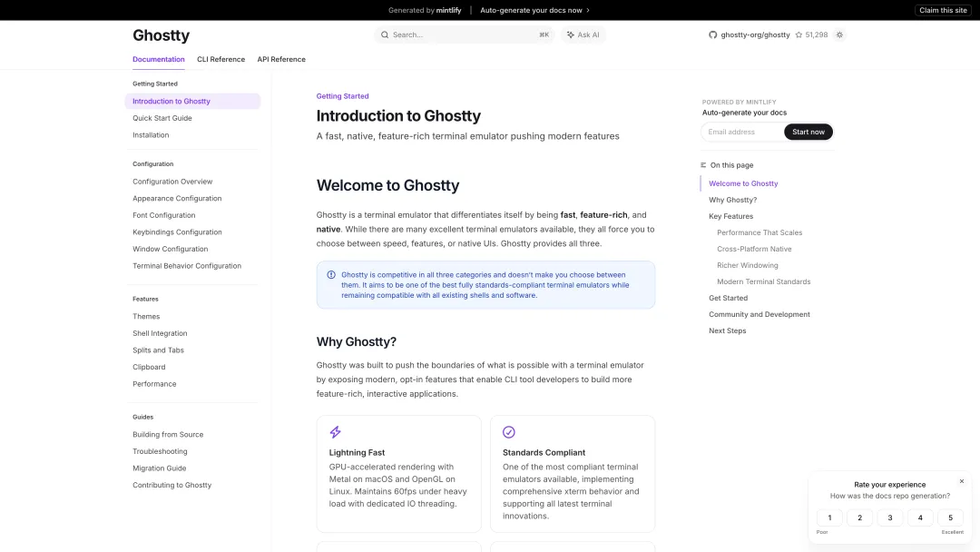Image resolution: width=980 pixels, height=552 pixels.
Task: Switch to the API Reference tab
Action: 281,59
